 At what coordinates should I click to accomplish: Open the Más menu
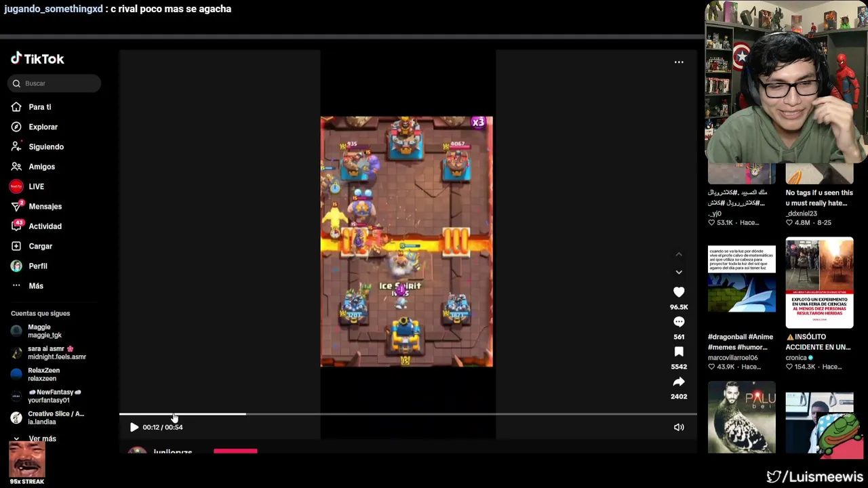36,286
